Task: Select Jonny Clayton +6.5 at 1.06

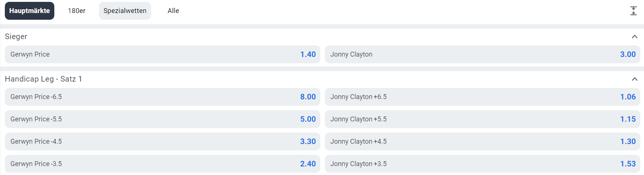Action: click(483, 97)
